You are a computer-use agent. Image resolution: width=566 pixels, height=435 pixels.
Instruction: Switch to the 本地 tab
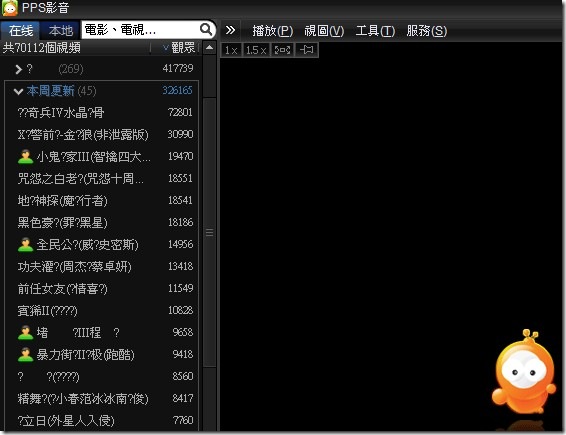click(x=61, y=31)
